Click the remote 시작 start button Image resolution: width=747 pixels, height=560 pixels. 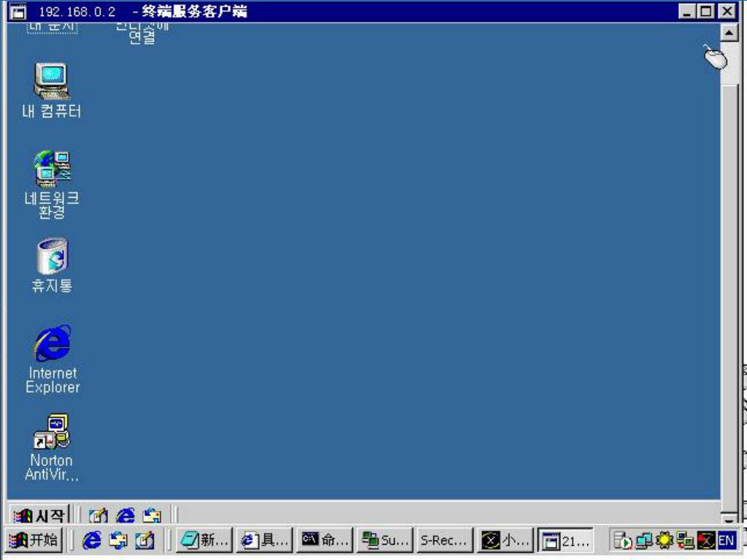point(39,515)
